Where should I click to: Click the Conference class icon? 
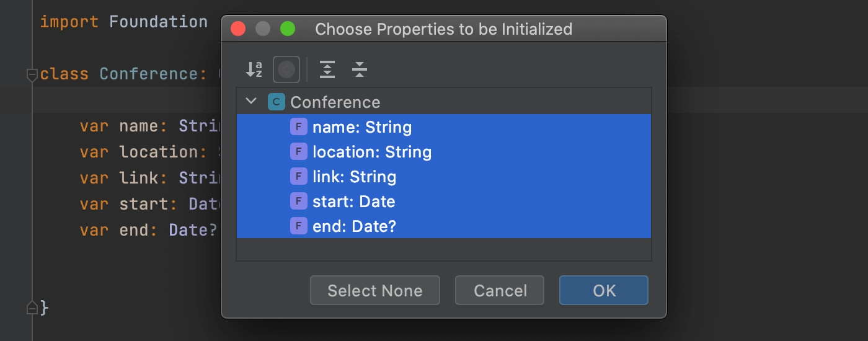click(276, 102)
